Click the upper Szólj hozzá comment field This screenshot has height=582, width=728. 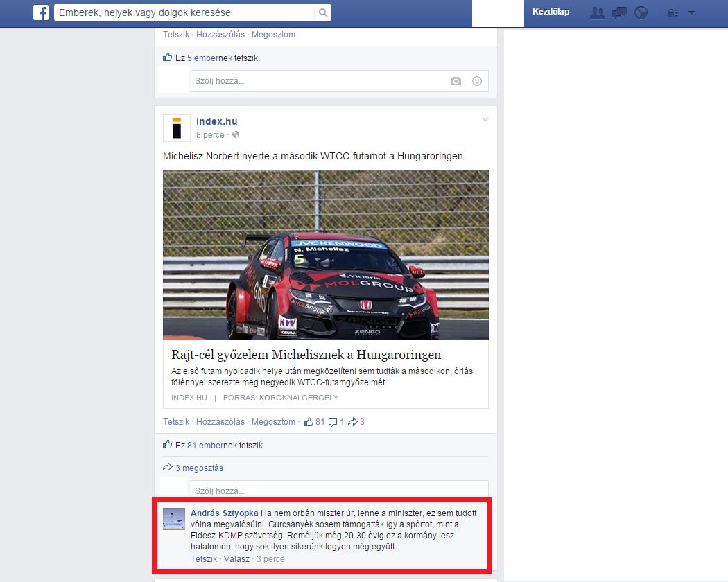pyautogui.click(x=340, y=81)
